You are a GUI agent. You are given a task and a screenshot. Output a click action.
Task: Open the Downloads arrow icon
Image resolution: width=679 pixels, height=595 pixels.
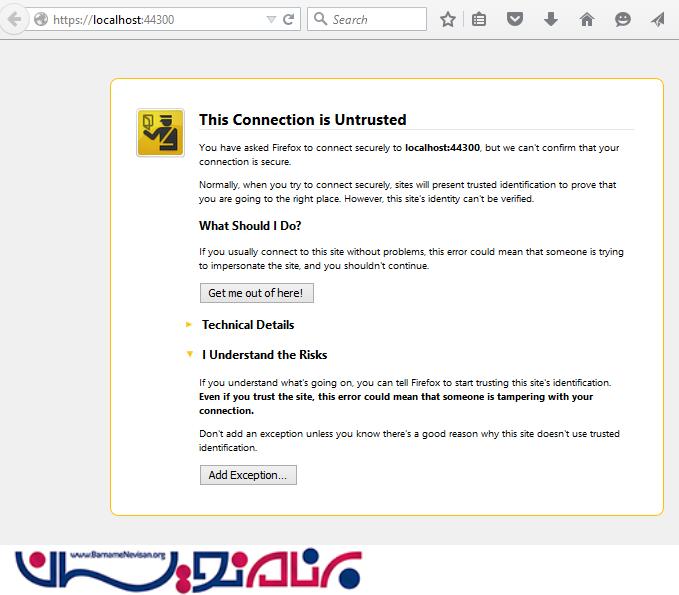(551, 19)
